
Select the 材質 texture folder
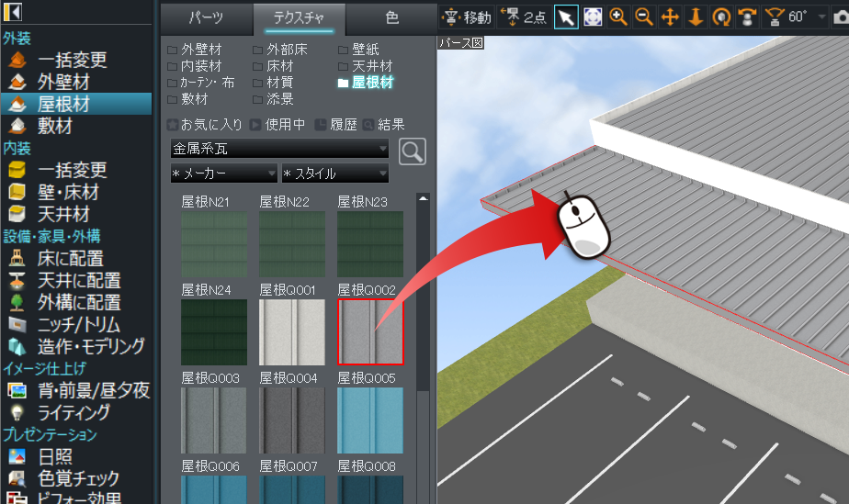click(x=274, y=83)
